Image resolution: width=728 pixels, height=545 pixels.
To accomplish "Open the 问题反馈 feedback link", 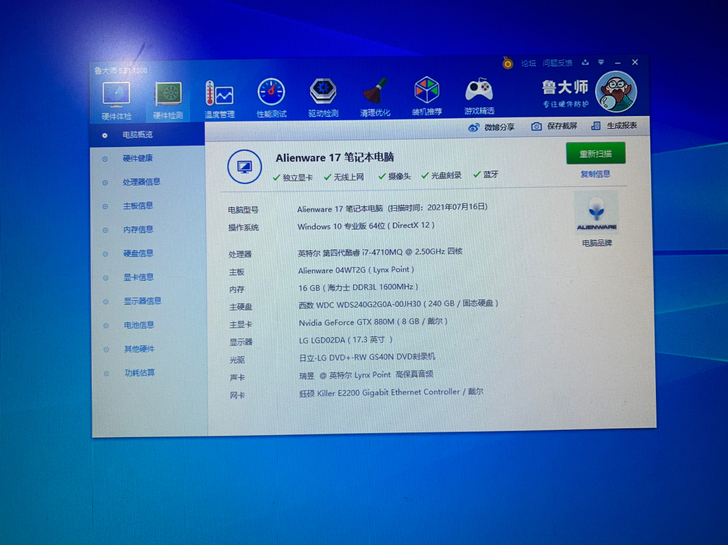I will (x=558, y=63).
